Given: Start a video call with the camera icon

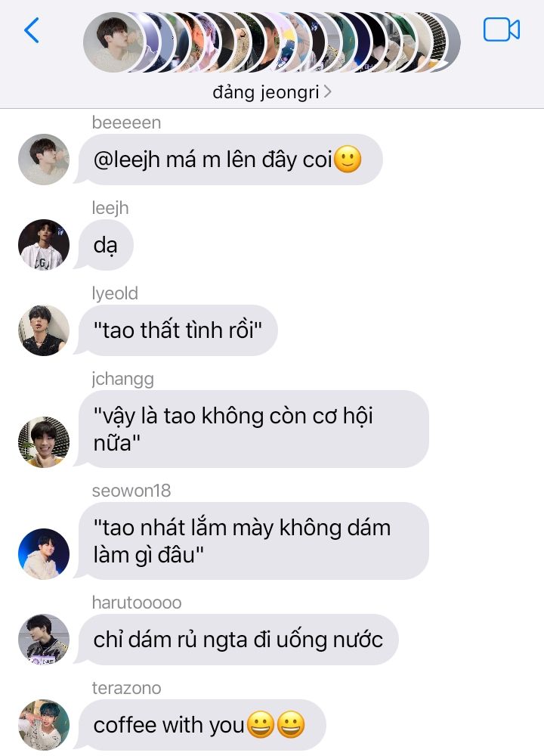Looking at the screenshot, I should [x=501, y=30].
